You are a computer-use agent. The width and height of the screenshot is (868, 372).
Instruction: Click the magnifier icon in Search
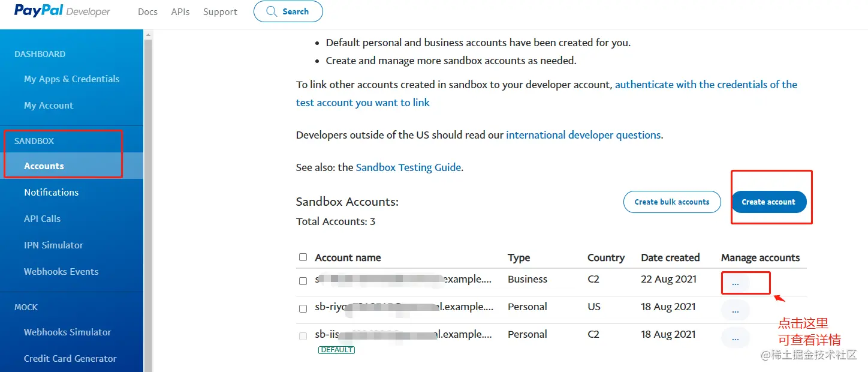tap(272, 11)
